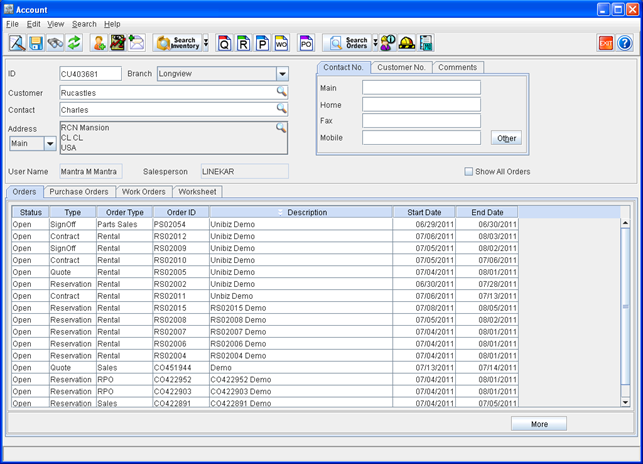Click the P document toolbar icon

pos(262,43)
